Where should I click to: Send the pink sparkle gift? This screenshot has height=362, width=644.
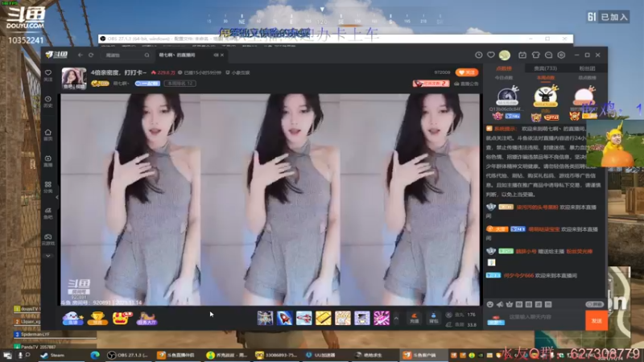click(382, 318)
